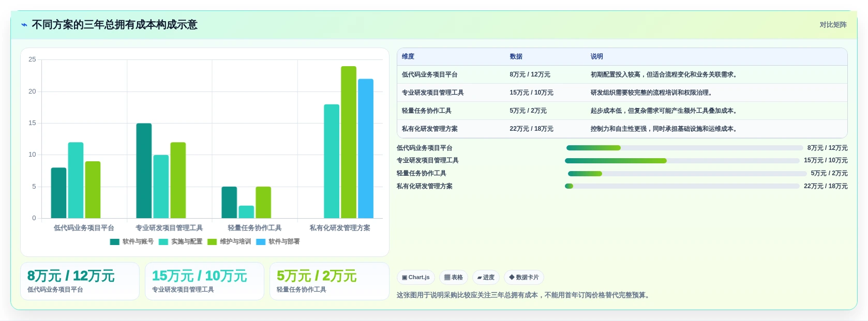Click the 起步成本低 description cell
Screen dimensions: 868x321
click(x=664, y=111)
